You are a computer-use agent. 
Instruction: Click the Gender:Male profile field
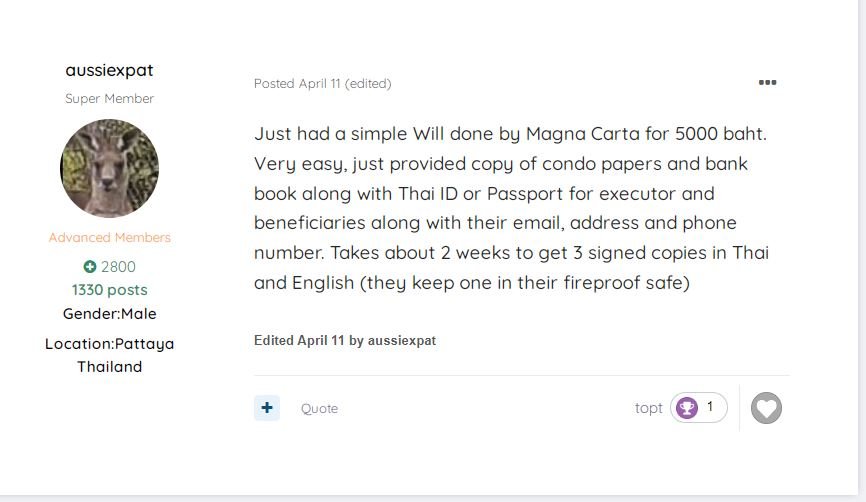pyautogui.click(x=109, y=314)
